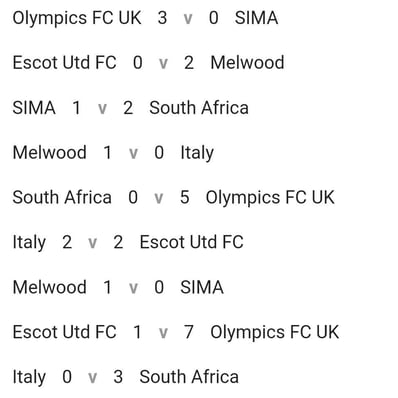398x398 pixels.
Task: Open Italy in the 2-2 Escot Utd match
Action: 29,243
